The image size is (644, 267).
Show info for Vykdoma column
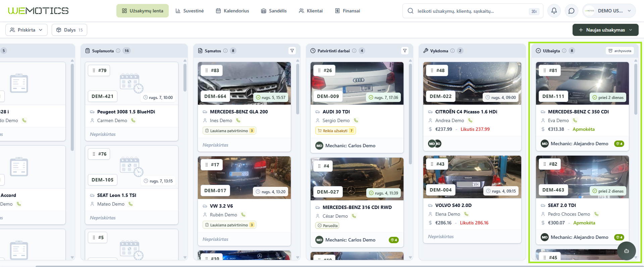tap(452, 51)
